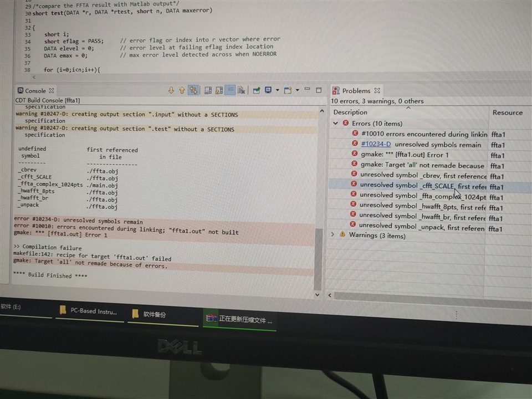Image resolution: width=532 pixels, height=399 pixels.
Task: Clear the Console output
Action: pyautogui.click(x=241, y=90)
